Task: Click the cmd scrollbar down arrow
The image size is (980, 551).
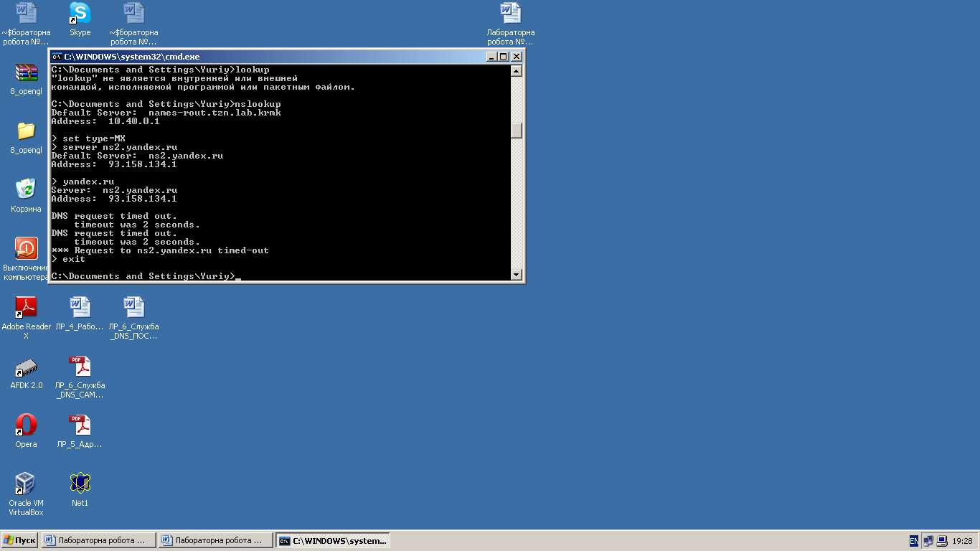Action: coord(516,274)
